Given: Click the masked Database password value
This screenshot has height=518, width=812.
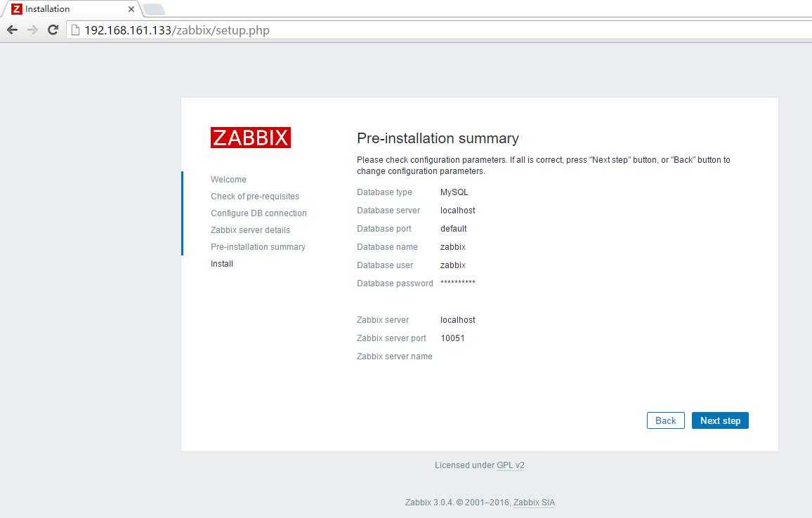Looking at the screenshot, I should point(458,283).
